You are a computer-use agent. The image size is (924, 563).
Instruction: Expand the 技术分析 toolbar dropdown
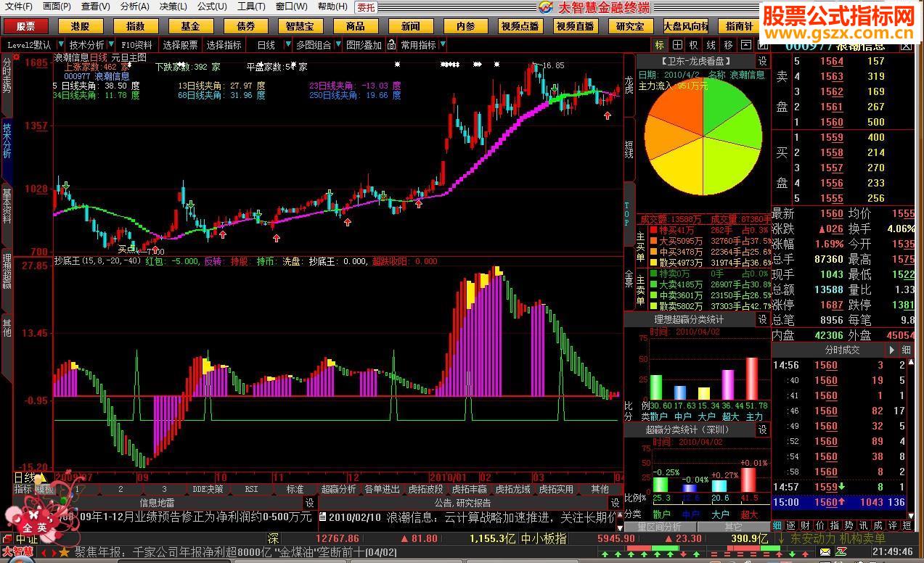(111, 45)
